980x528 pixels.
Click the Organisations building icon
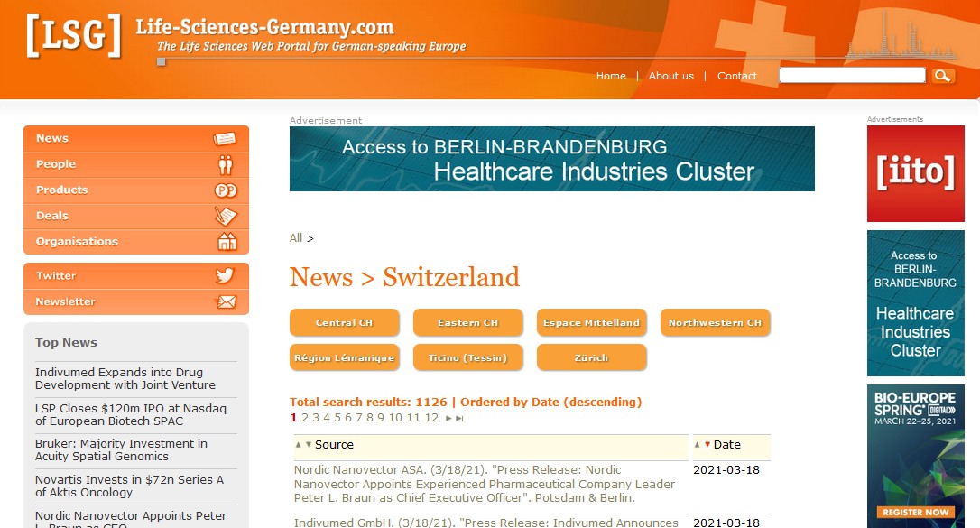tap(227, 241)
